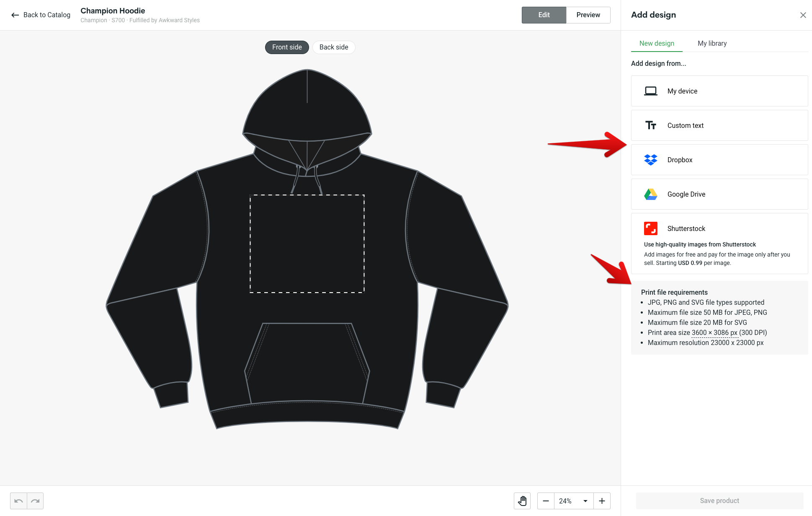Viewport: 812px width, 516px height.
Task: Select the Custom text tool icon
Action: click(651, 125)
